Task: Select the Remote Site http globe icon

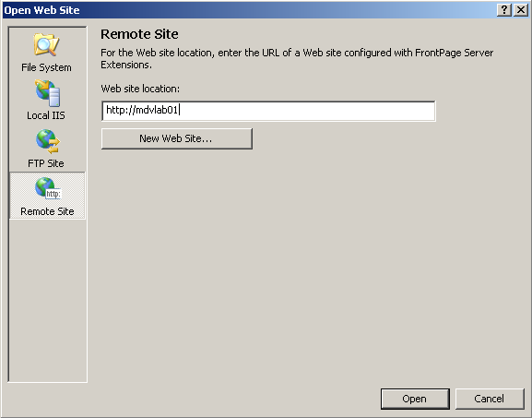Action: [x=48, y=188]
